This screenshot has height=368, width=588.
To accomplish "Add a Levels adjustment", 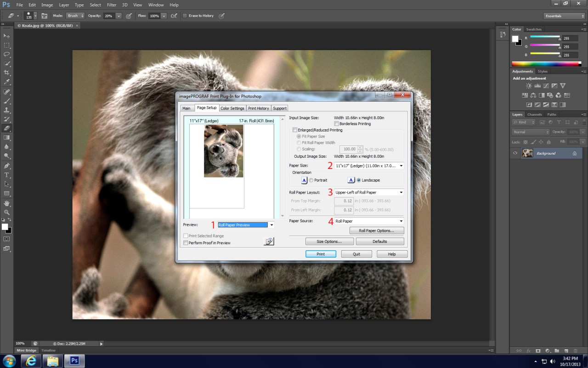I will point(537,86).
